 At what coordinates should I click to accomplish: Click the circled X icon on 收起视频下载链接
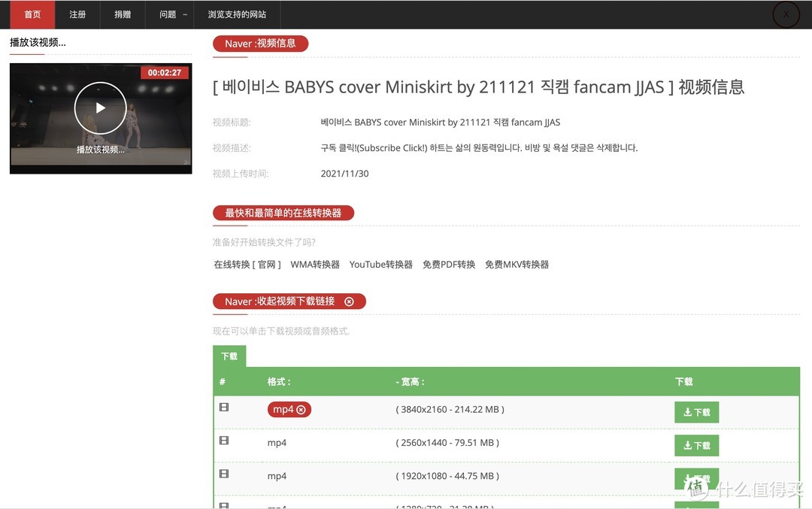349,301
